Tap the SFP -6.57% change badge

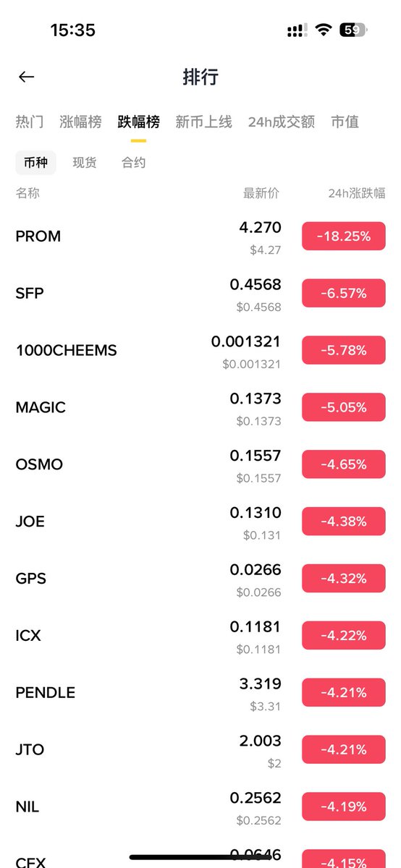tap(344, 293)
